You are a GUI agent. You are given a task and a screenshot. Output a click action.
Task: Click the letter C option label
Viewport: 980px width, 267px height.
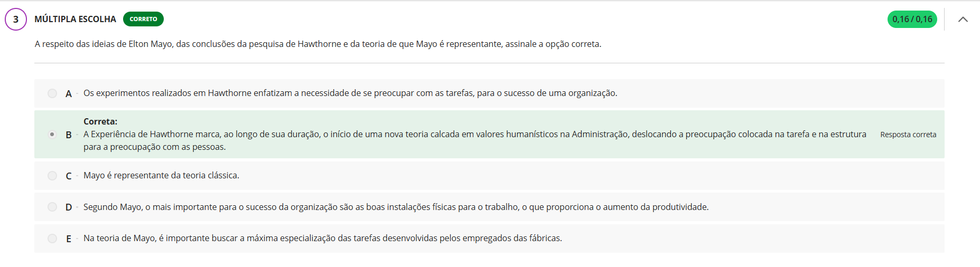pos(69,176)
